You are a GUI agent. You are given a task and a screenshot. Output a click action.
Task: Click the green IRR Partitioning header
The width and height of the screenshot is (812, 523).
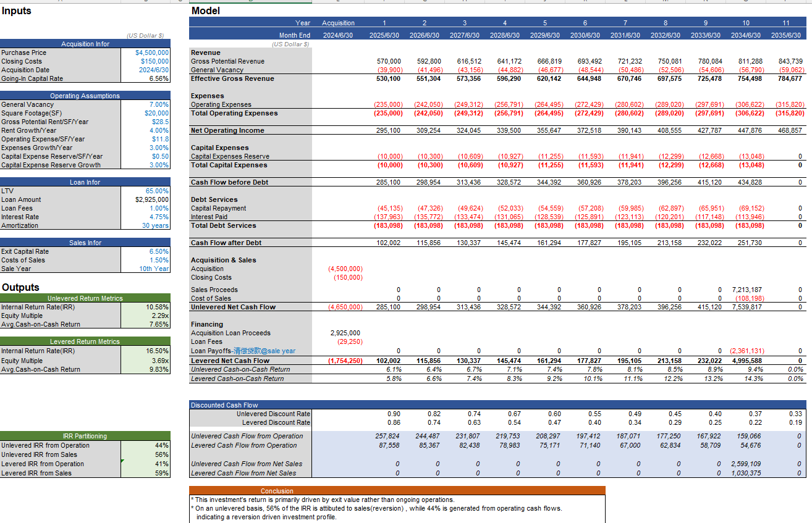[x=85, y=436]
